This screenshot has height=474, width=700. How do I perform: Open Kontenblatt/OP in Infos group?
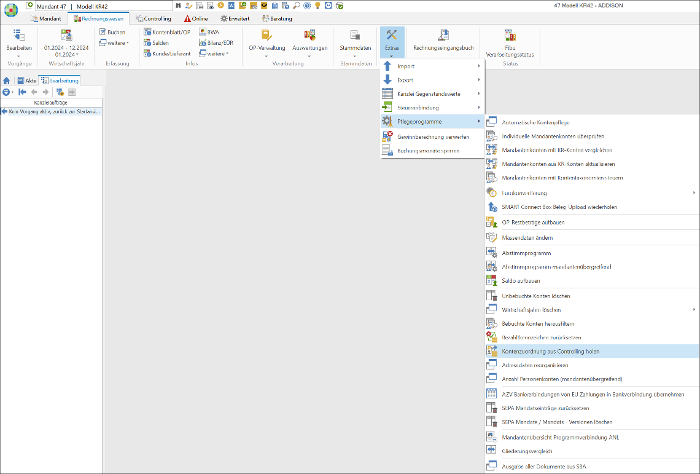click(167, 32)
